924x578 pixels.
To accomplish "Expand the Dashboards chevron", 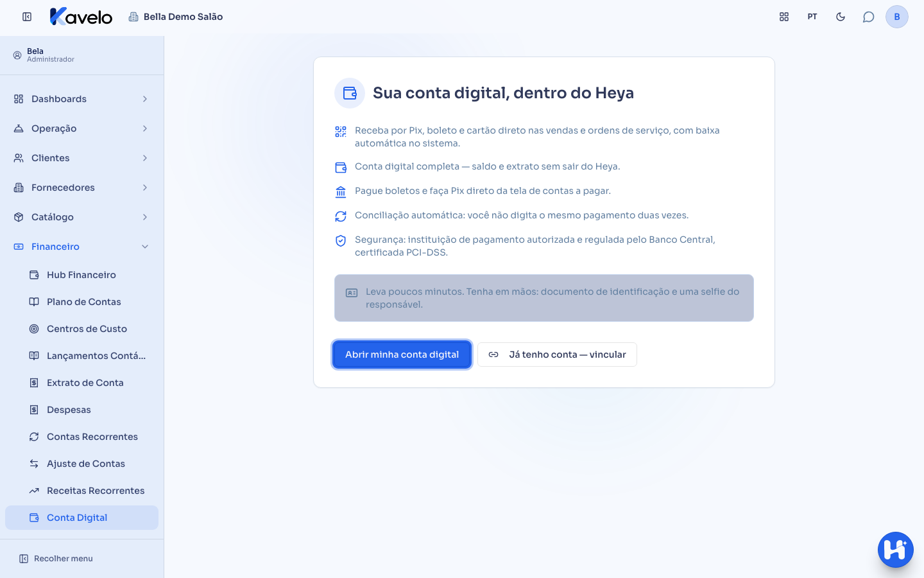I will pyautogui.click(x=145, y=99).
